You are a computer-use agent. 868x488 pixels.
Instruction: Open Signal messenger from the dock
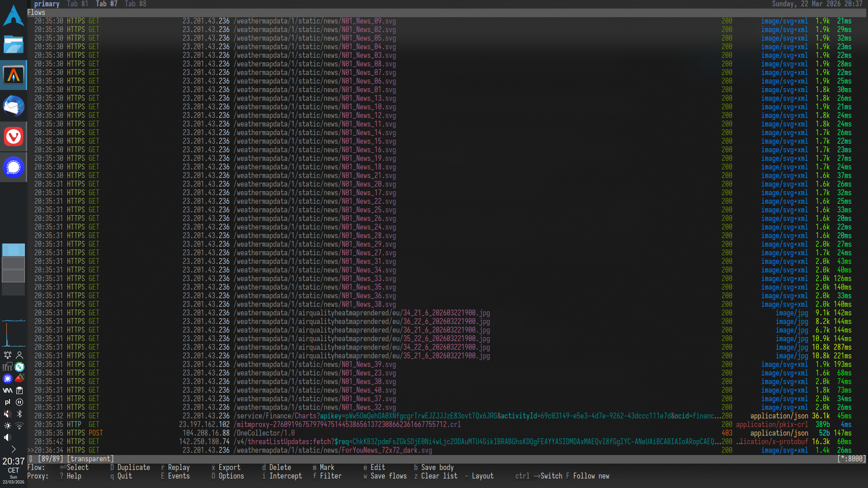[x=14, y=167]
